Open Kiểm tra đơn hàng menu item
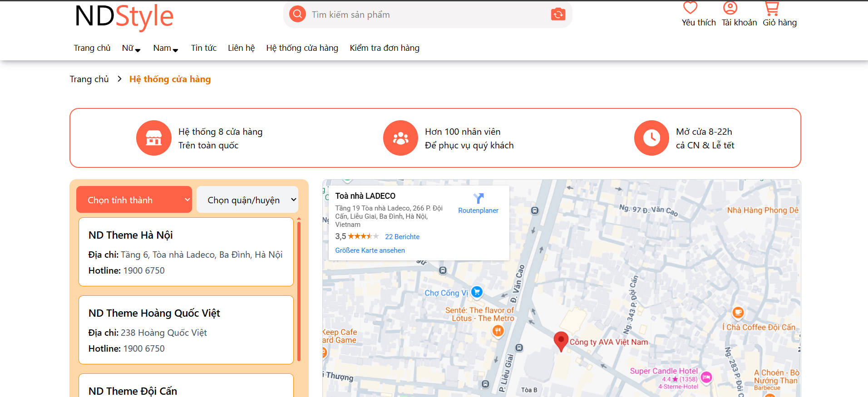This screenshot has width=868, height=397. click(x=385, y=48)
